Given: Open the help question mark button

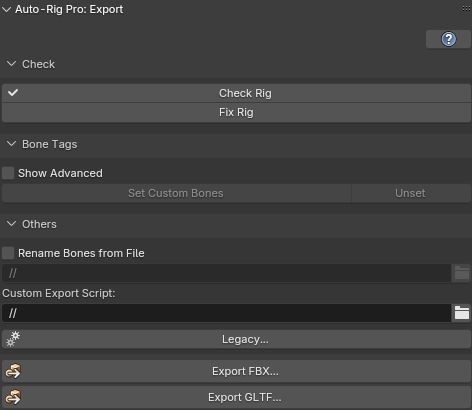Looking at the screenshot, I should pos(448,39).
